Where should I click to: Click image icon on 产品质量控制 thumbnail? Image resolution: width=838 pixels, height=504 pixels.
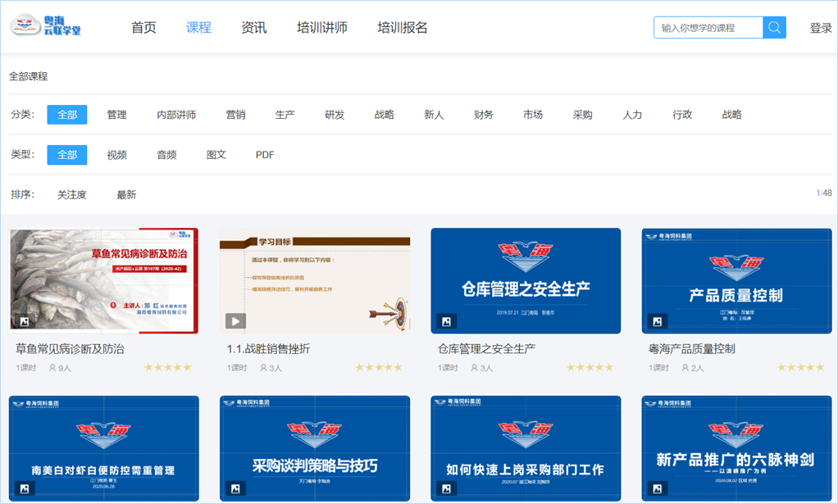coord(658,321)
